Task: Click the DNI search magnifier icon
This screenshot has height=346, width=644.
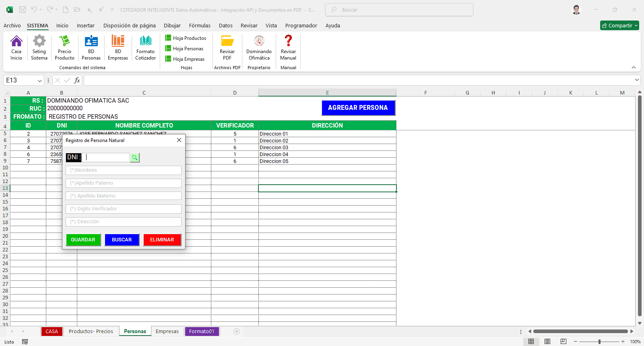Action: (x=135, y=158)
